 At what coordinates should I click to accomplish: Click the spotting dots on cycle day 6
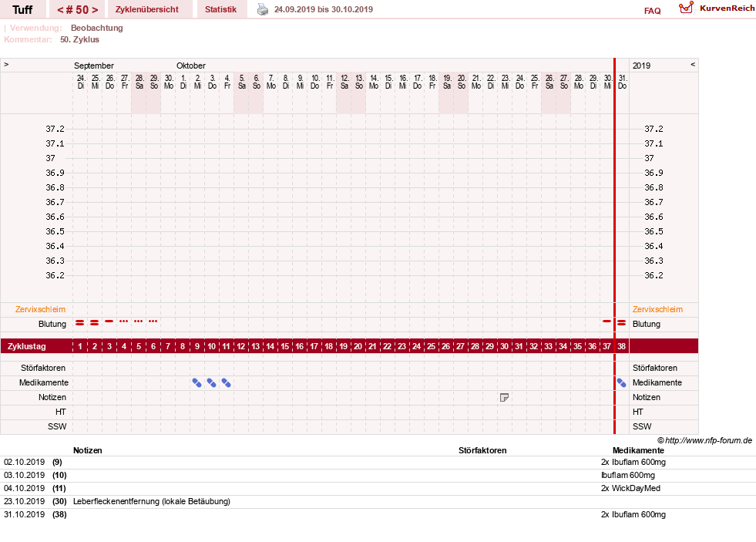coord(153,321)
